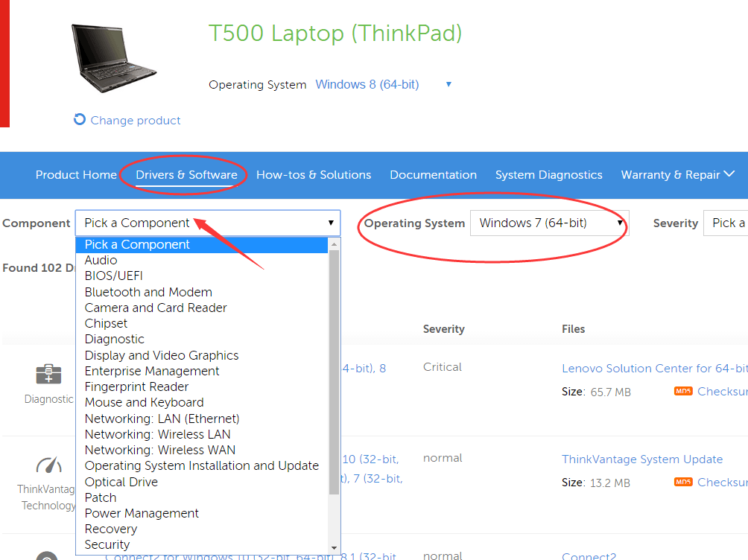Click the T500 Laptop (ThinkPad) title

[335, 34]
